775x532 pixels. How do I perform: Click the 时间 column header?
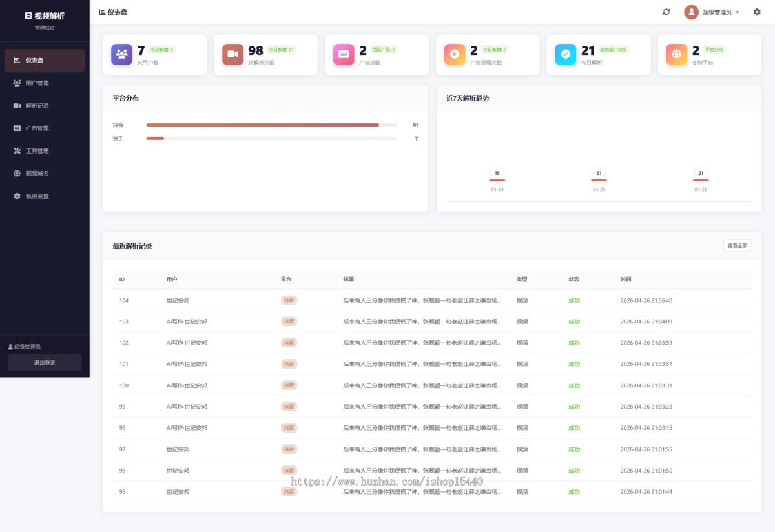point(626,280)
